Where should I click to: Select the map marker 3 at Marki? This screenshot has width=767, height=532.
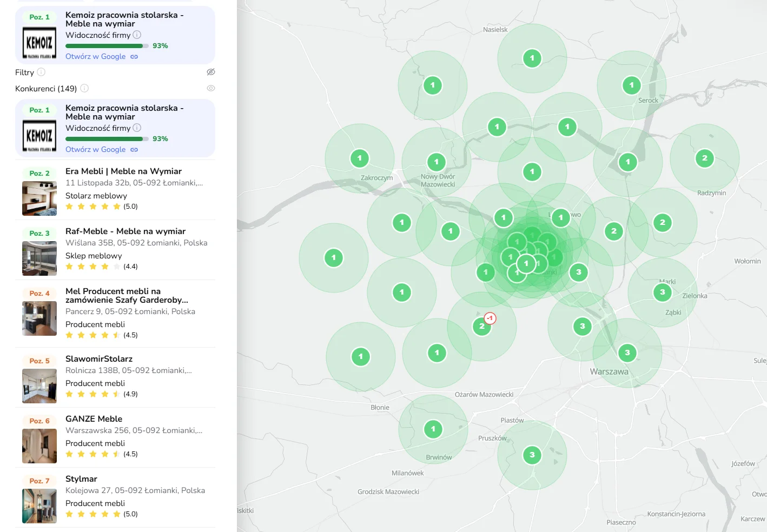tap(663, 292)
